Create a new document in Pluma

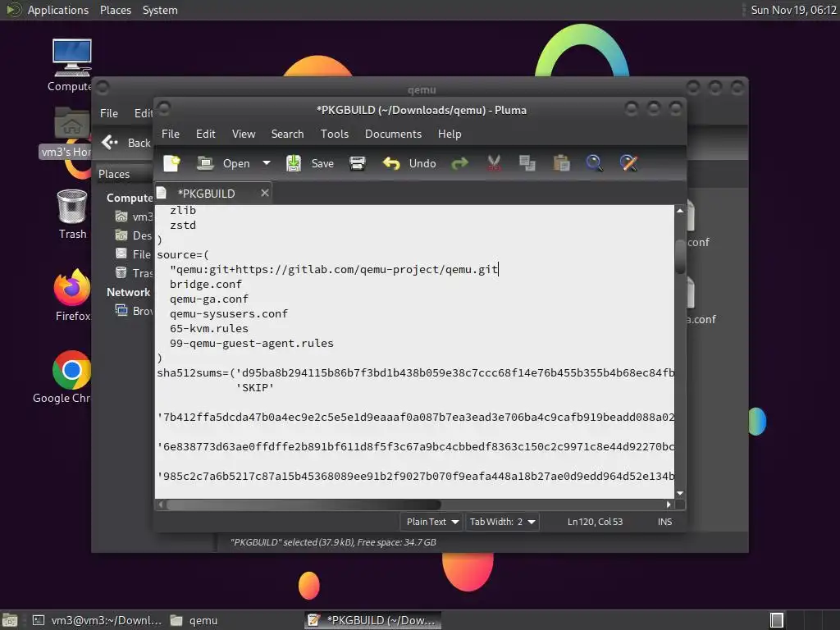(x=172, y=163)
